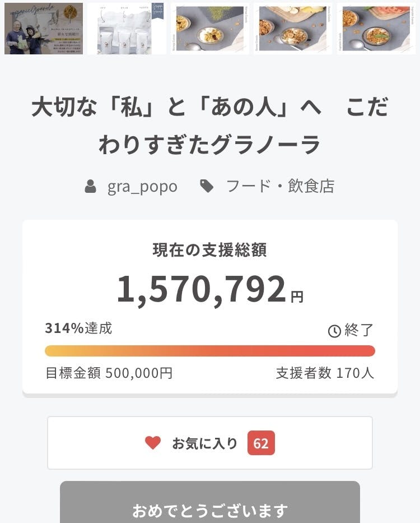View the third granola bowl thumbnail
The image size is (420, 523).
pyautogui.click(x=210, y=28)
